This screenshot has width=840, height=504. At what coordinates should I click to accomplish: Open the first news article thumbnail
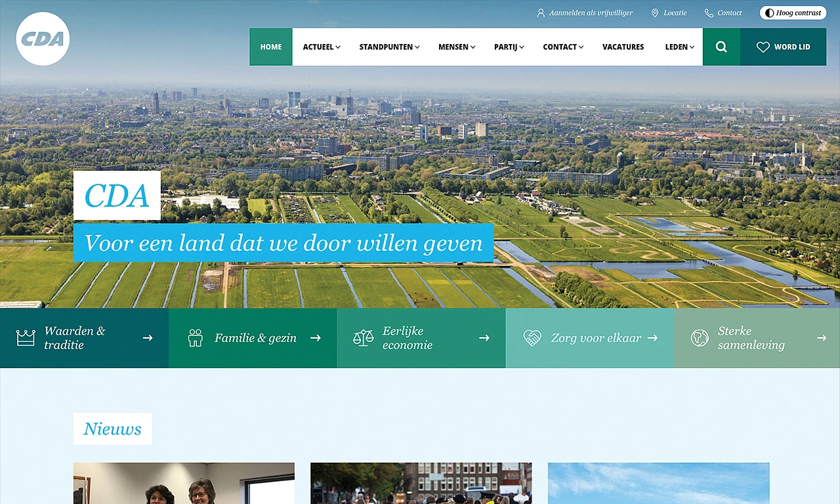point(184,483)
